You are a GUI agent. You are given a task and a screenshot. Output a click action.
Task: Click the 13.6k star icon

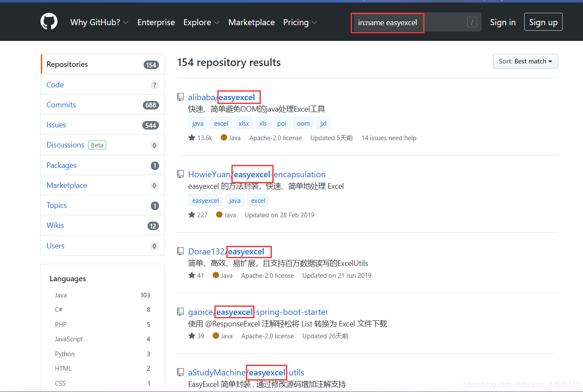192,138
